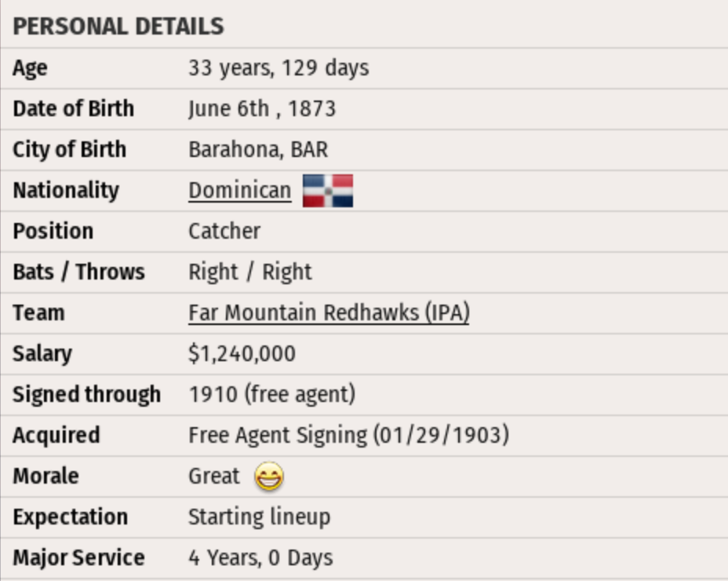Image resolution: width=728 pixels, height=581 pixels.
Task: Click the Signed through row label
Action: pyautogui.click(x=86, y=394)
